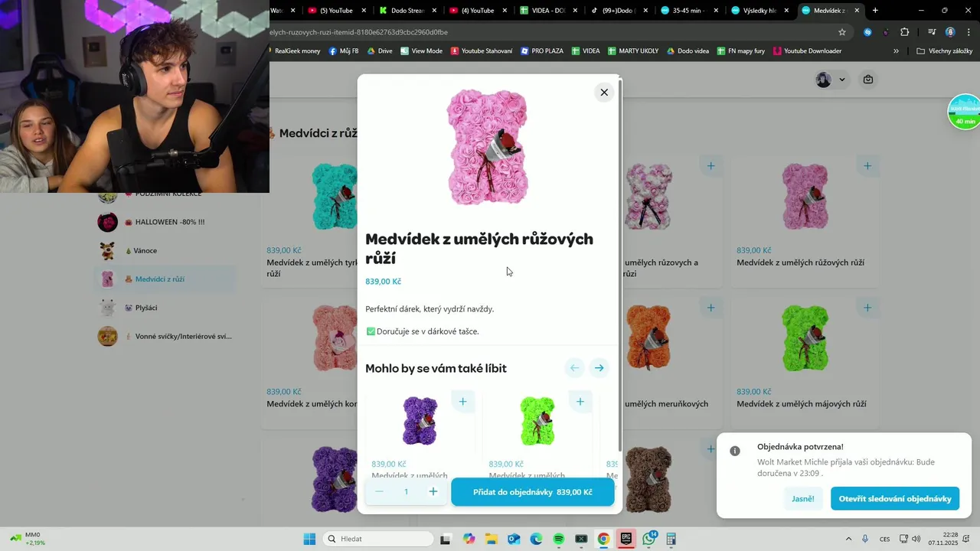Switch to Výsledky hledání tab

(759, 11)
